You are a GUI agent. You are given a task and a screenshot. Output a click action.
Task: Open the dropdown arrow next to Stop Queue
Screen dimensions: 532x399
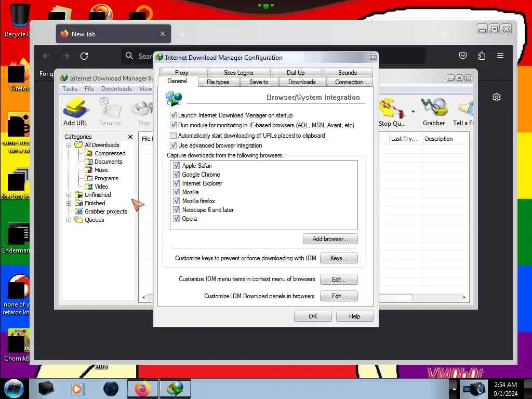[x=413, y=112]
